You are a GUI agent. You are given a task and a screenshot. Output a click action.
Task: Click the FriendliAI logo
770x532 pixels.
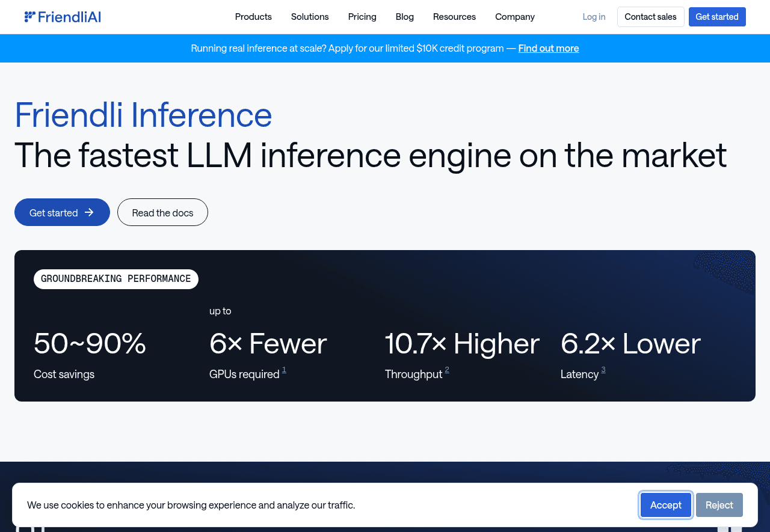(63, 17)
